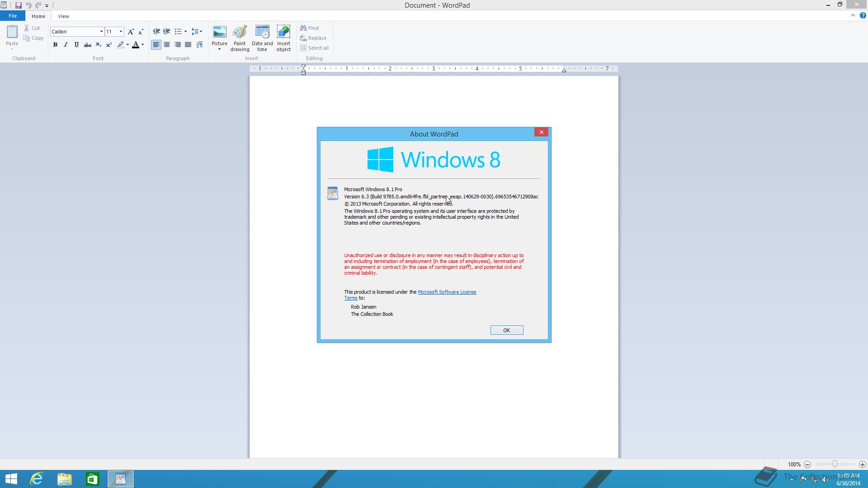Click the ruler left indent marker
Viewport: 868px width, 488px height.
(303, 72)
